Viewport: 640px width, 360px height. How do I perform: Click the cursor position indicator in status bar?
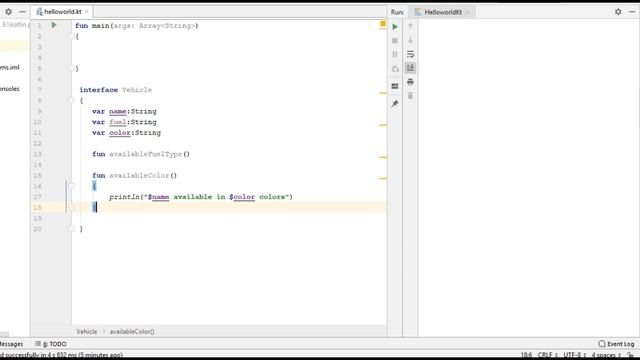coord(526,355)
